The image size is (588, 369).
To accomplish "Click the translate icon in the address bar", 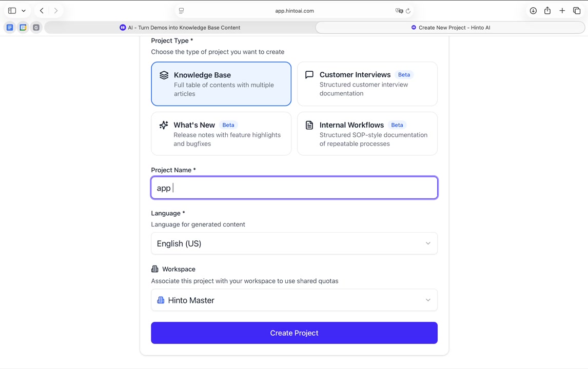I will tap(399, 11).
